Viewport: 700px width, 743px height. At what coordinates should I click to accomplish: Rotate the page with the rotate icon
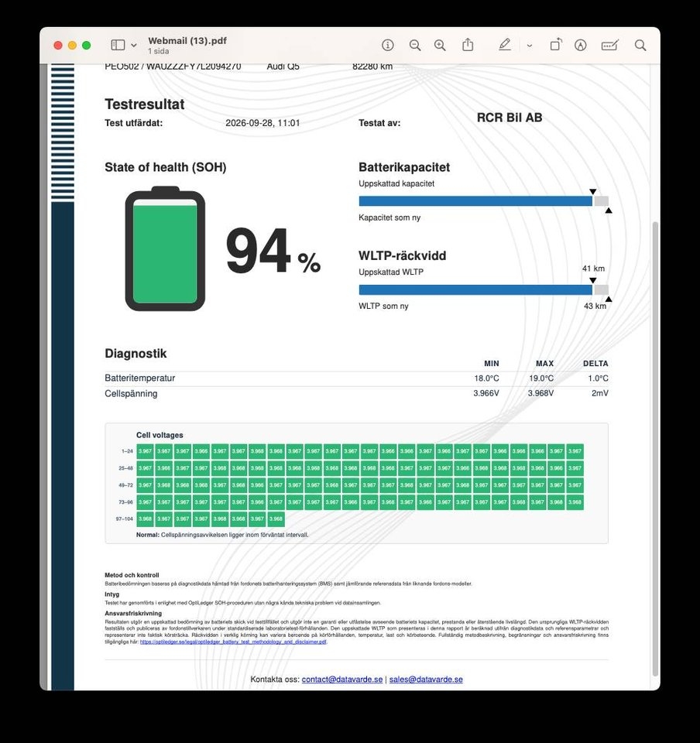coord(556,45)
